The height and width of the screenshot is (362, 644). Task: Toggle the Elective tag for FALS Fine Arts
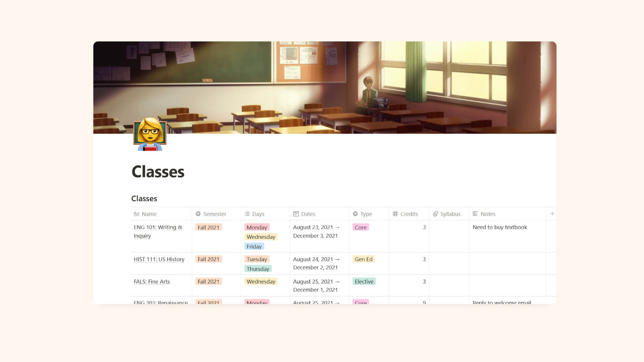[364, 281]
